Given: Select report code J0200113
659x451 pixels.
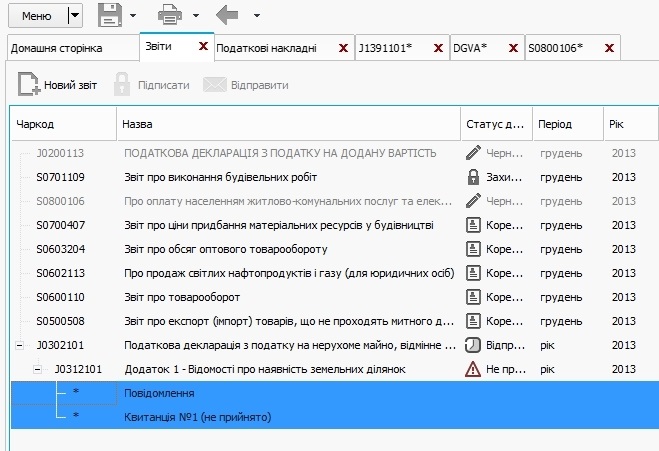Looking at the screenshot, I should [x=60, y=153].
